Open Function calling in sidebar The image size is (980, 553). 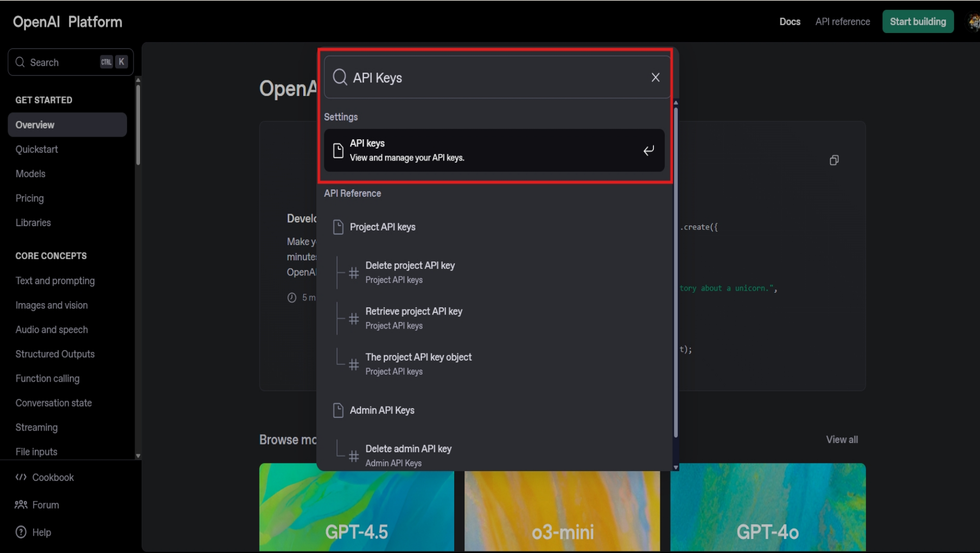click(x=48, y=378)
